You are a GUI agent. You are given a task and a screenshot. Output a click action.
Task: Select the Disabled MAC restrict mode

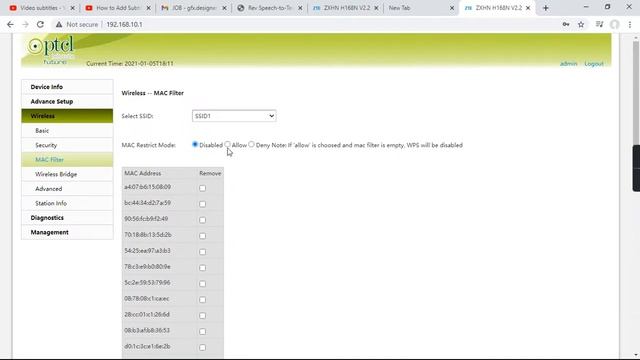pos(195,144)
